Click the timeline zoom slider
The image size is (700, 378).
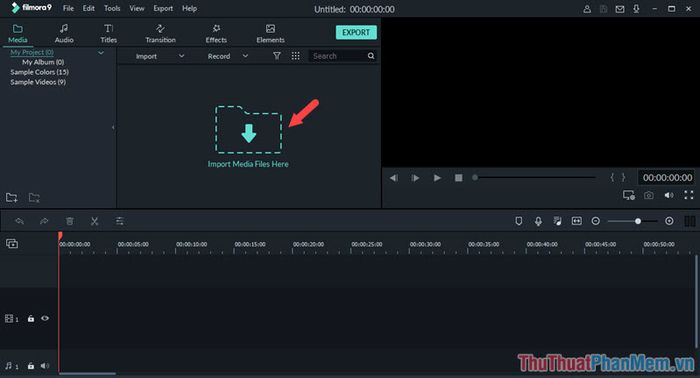(633, 221)
